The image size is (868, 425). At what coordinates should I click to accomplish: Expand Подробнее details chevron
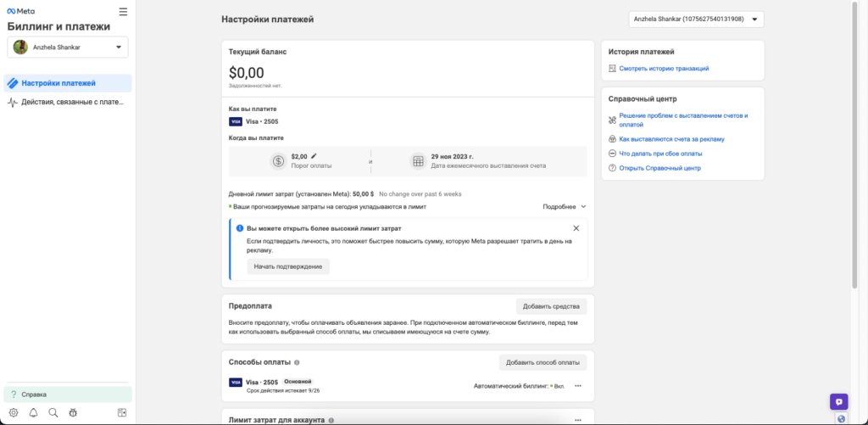582,207
